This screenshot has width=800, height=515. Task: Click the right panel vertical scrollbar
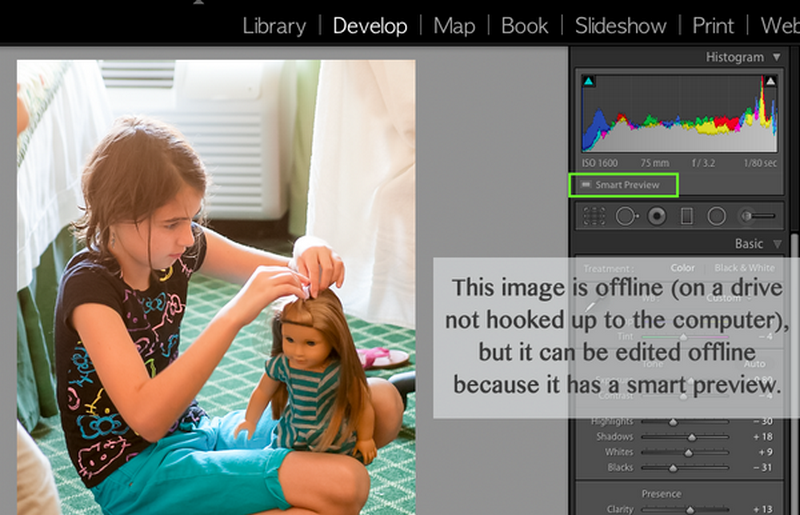pyautogui.click(x=795, y=373)
